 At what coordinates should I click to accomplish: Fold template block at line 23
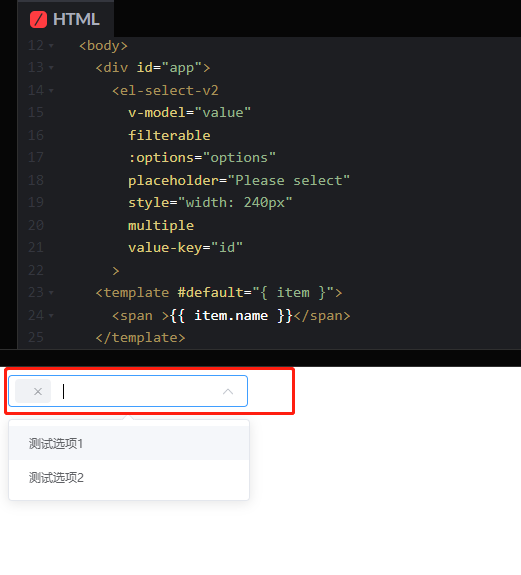click(x=51, y=293)
